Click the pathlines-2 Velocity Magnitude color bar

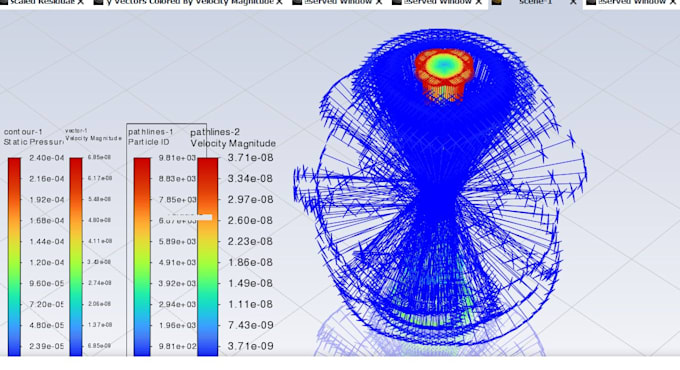[208, 257]
